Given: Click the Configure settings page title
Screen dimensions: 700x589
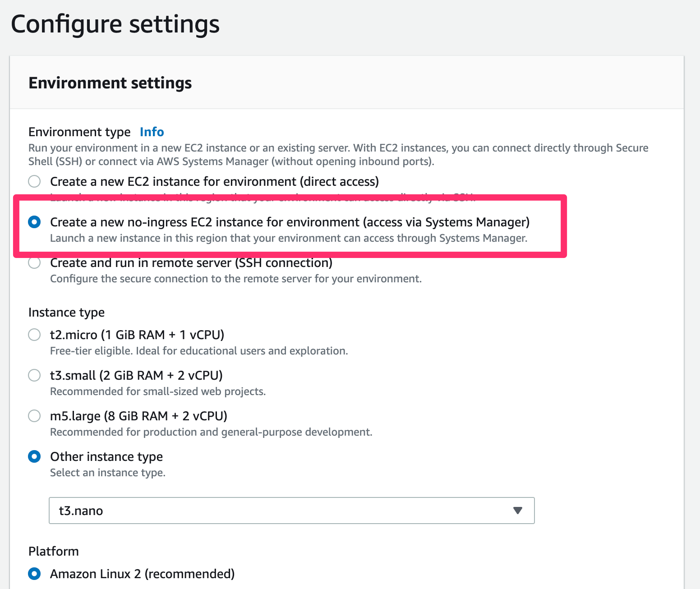Looking at the screenshot, I should coord(115,24).
